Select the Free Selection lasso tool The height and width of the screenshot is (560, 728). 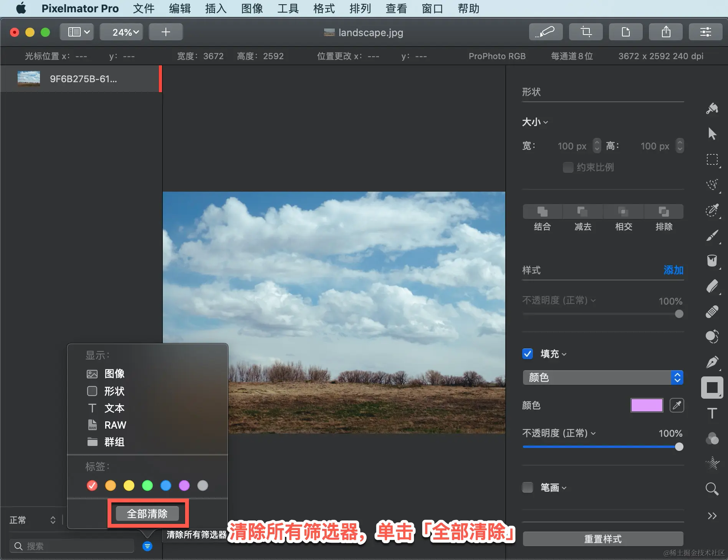[712, 185]
